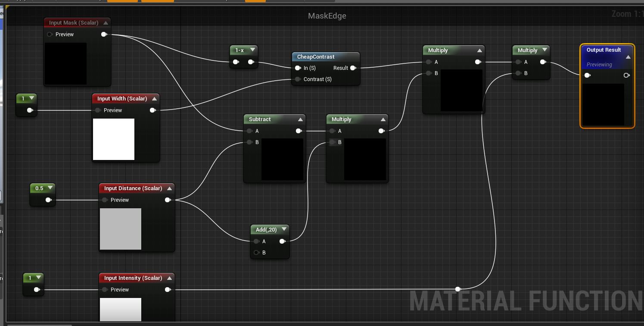Click the A input pin on Add(,20)
Viewport: 644px width, 326px height.
click(256, 241)
